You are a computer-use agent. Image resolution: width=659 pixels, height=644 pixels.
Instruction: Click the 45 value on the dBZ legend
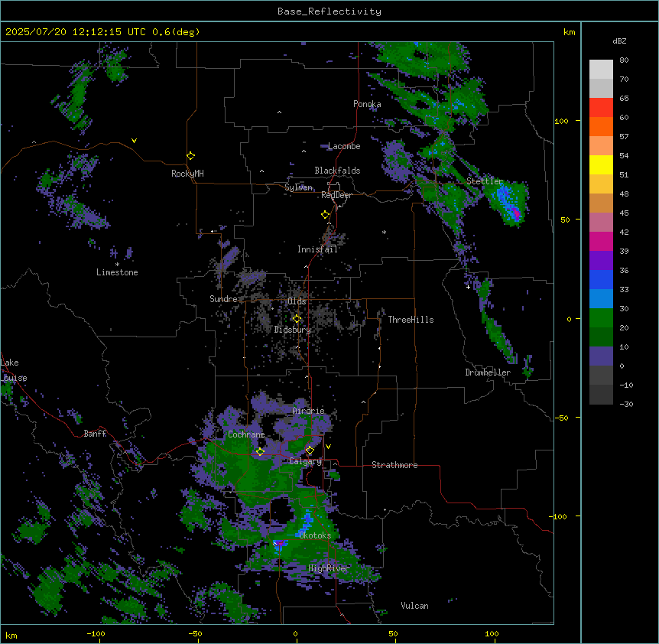(x=624, y=213)
